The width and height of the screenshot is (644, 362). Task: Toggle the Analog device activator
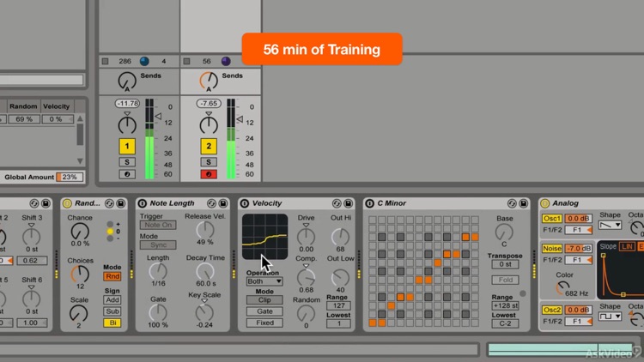[545, 203]
